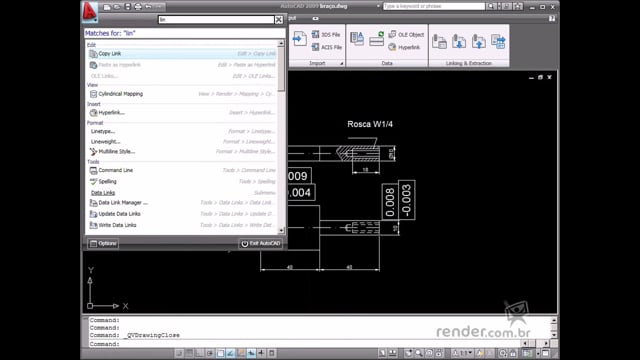Click the InfoCenter search binoculars icon
Viewport: 640px width, 360px height.
[490, 6]
